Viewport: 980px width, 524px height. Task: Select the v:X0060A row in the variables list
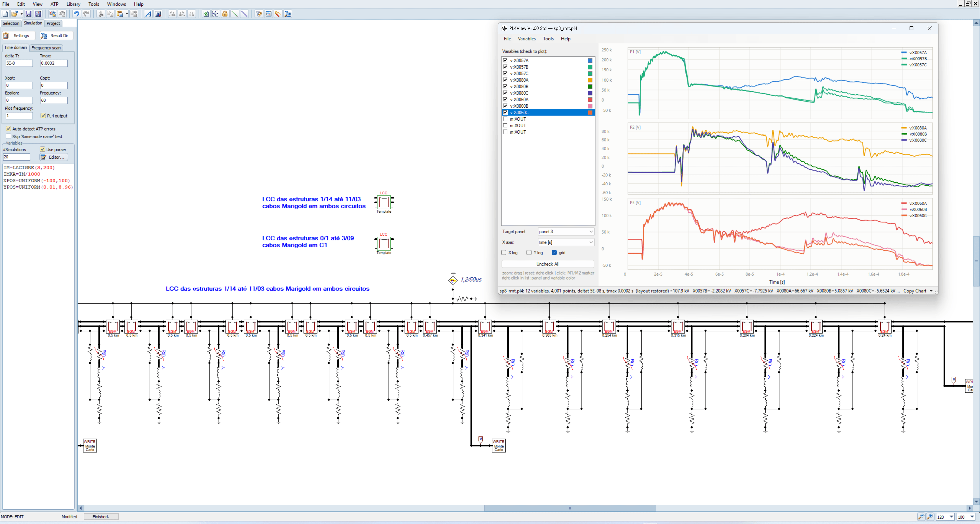coord(548,99)
